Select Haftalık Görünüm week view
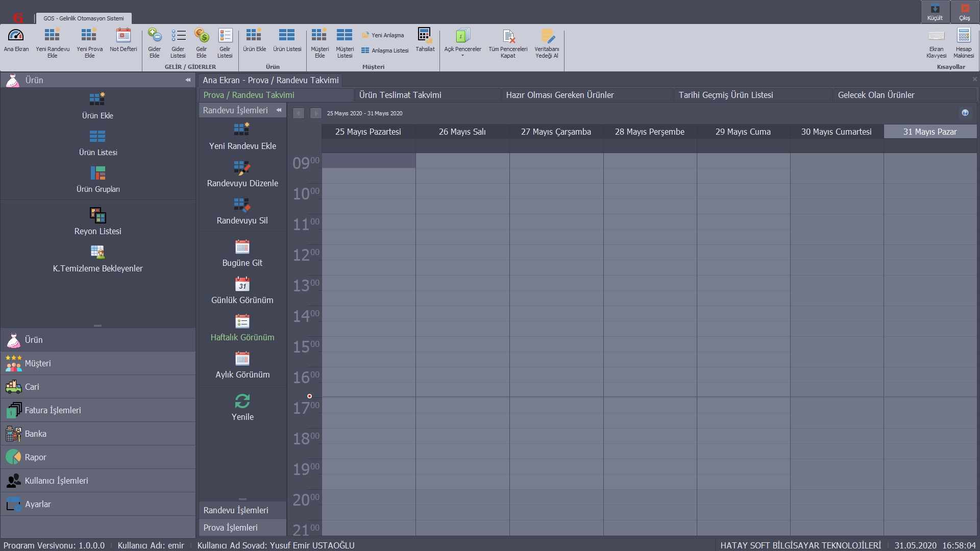 tap(242, 322)
